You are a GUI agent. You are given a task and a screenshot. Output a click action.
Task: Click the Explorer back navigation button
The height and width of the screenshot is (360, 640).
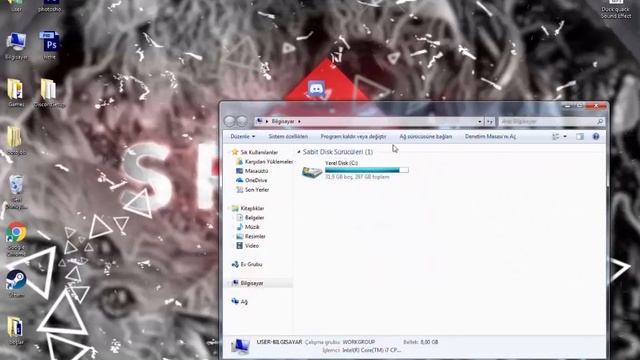230,121
